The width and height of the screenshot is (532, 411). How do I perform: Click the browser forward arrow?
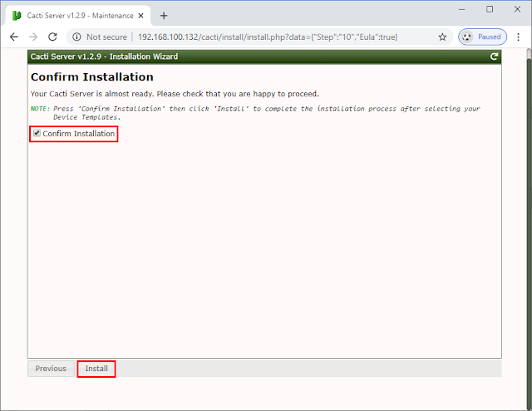tap(33, 37)
